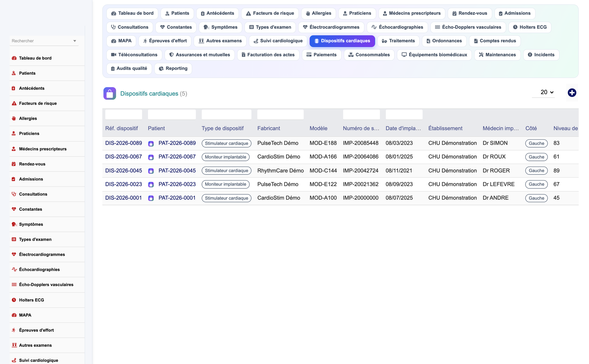Click patient icon beside PAT-2026-0045
Image resolution: width=589 pixels, height=364 pixels.
click(151, 171)
